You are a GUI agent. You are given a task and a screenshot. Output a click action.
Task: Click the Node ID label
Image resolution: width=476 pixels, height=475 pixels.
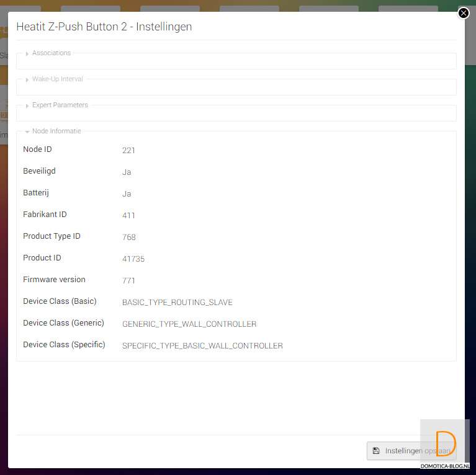click(37, 149)
